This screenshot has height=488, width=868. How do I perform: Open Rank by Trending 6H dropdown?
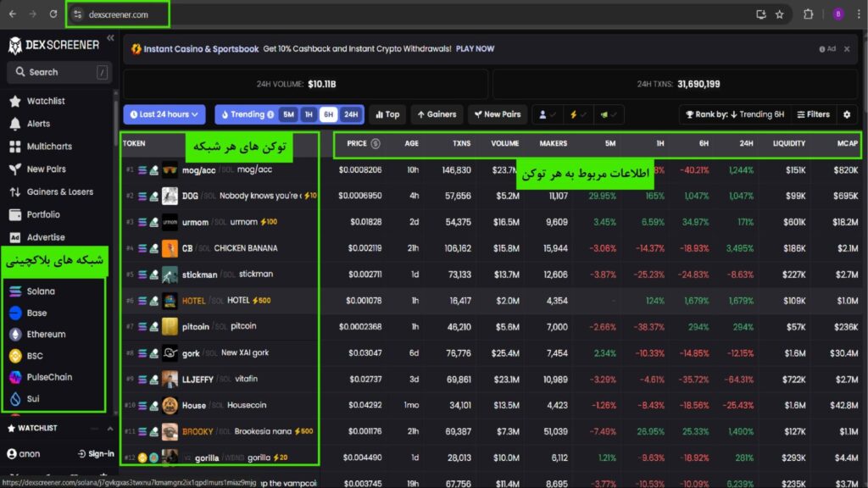pos(735,114)
